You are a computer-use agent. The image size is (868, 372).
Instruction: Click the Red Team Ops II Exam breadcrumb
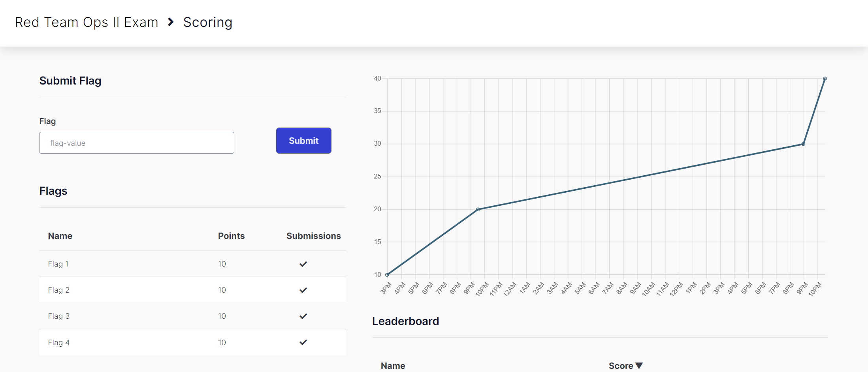[x=87, y=22]
